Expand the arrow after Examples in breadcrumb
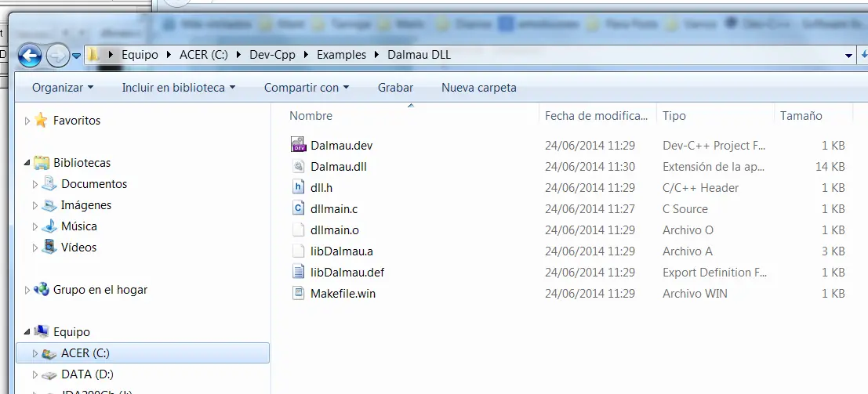 point(376,55)
